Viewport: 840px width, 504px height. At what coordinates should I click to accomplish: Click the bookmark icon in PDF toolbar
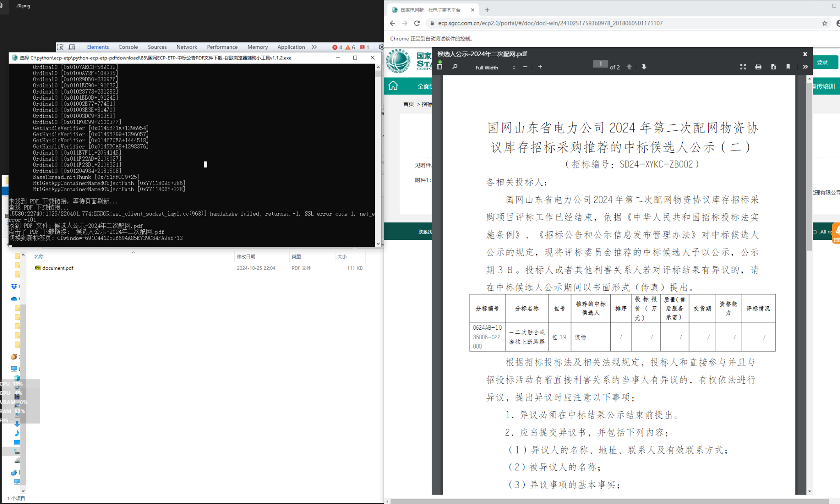pos(787,66)
